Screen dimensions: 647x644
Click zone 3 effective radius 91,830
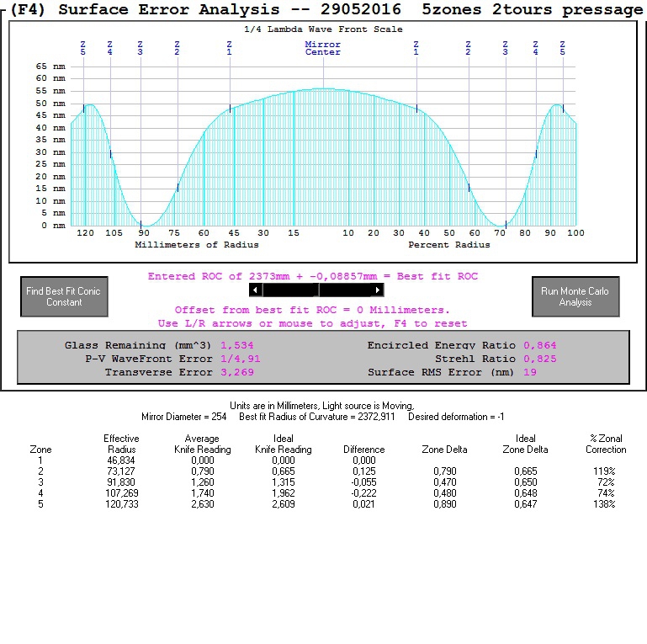pyautogui.click(x=121, y=482)
